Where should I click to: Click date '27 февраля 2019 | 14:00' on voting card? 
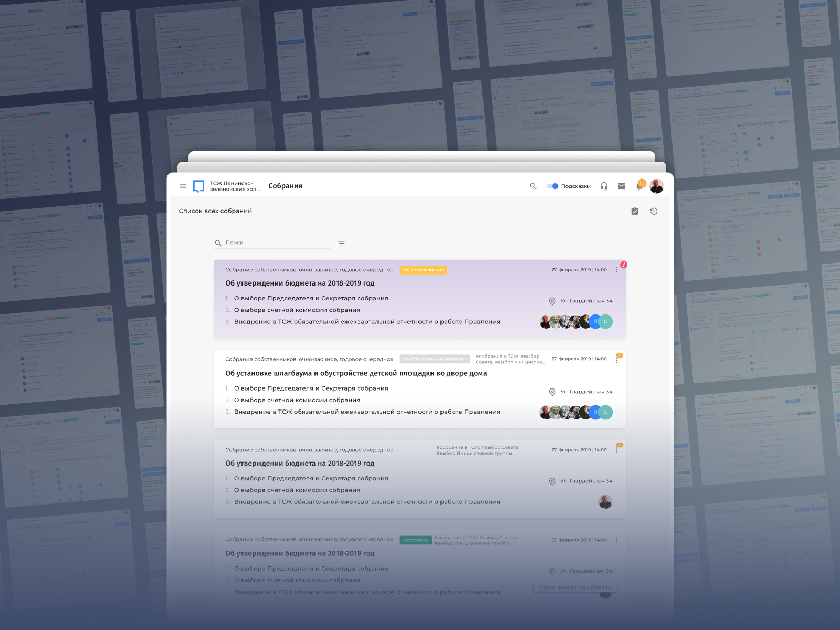tap(579, 270)
